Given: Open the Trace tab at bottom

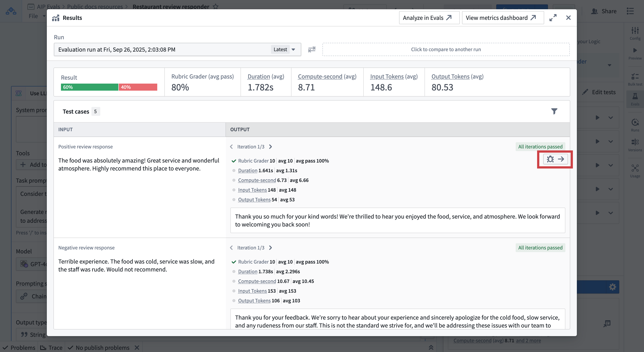Looking at the screenshot, I should (51, 348).
